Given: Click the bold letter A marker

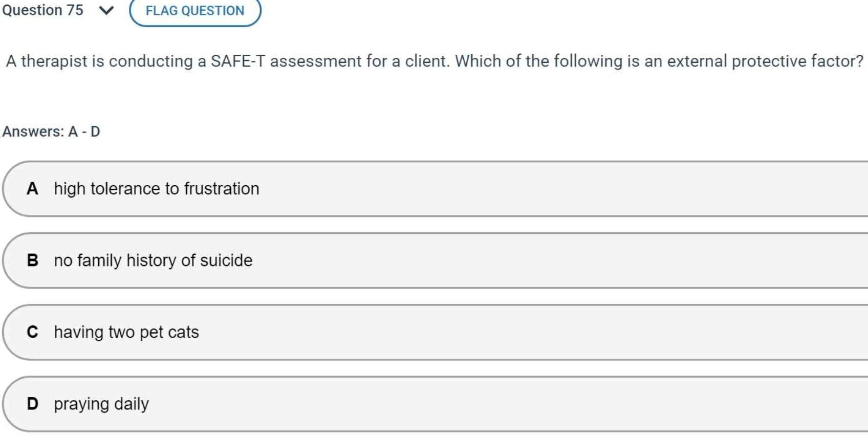Looking at the screenshot, I should coord(33,189).
